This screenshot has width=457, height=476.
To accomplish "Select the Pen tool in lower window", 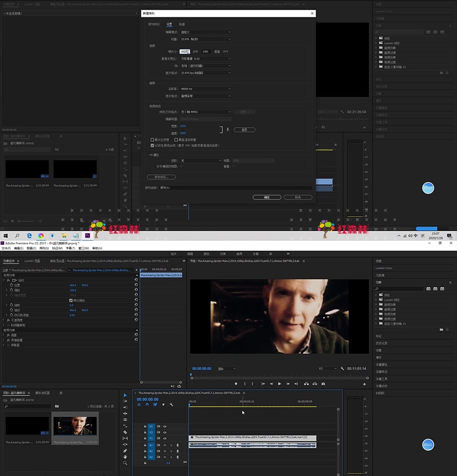I will click(125, 451).
